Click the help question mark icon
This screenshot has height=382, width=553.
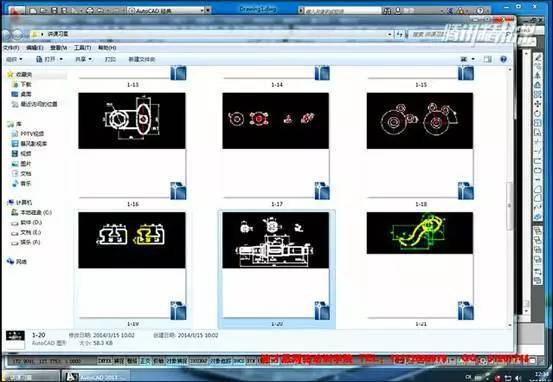pos(504,59)
